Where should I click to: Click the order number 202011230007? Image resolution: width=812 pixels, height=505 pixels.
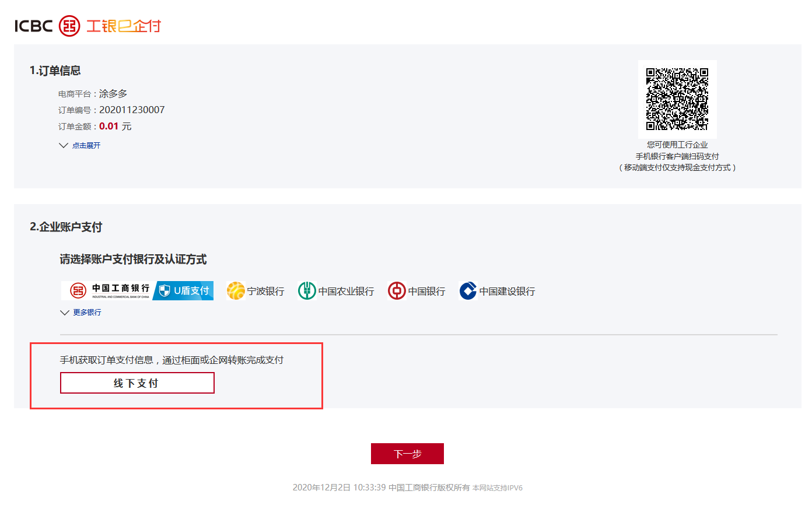132,110
